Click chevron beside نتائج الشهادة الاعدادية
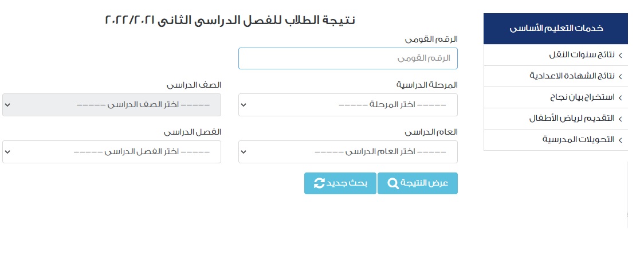This screenshot has width=644, height=259. click(x=620, y=76)
